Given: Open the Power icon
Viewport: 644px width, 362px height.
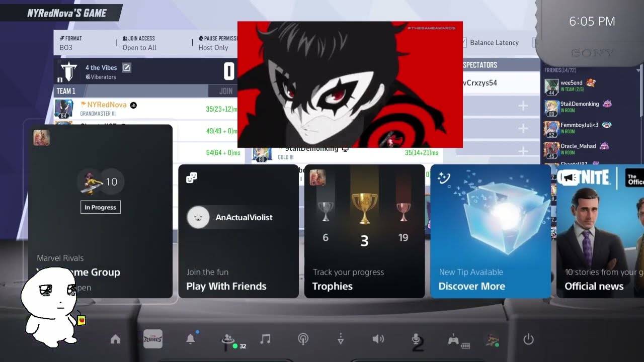Looking at the screenshot, I should point(528,339).
